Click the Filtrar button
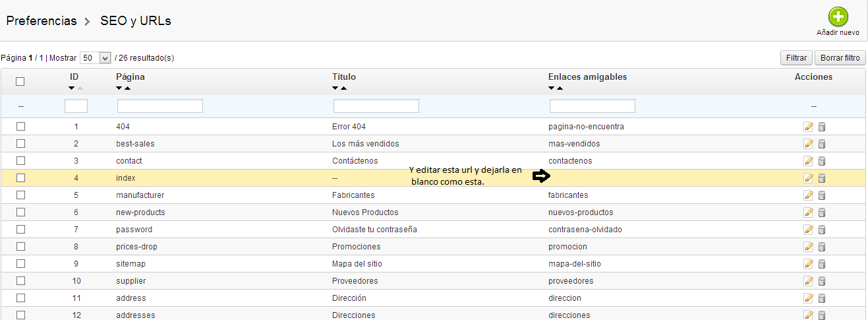 pos(796,58)
